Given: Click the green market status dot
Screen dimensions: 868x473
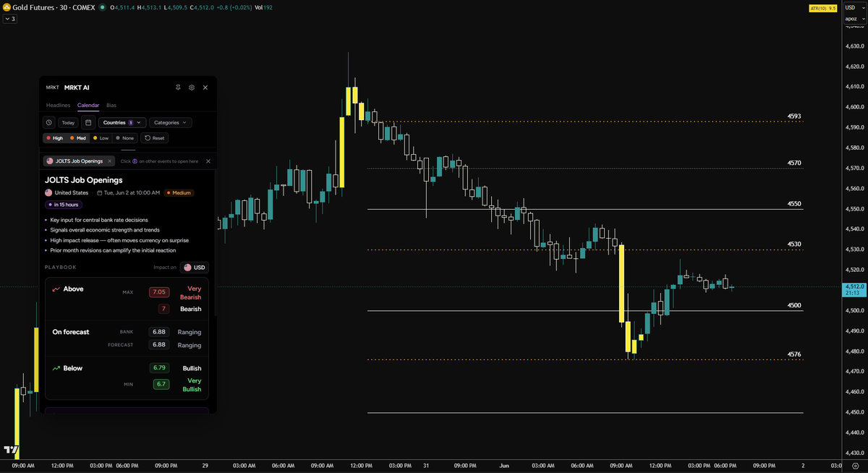Looking at the screenshot, I should pos(102,7).
